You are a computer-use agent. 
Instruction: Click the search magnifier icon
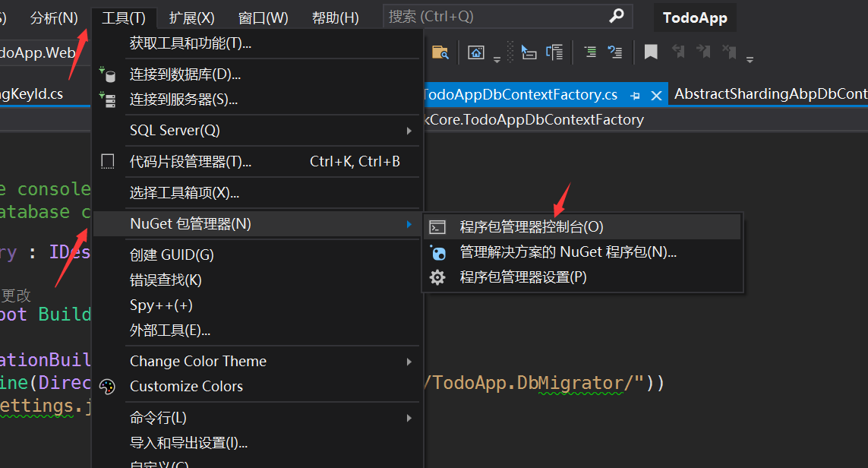(x=617, y=16)
